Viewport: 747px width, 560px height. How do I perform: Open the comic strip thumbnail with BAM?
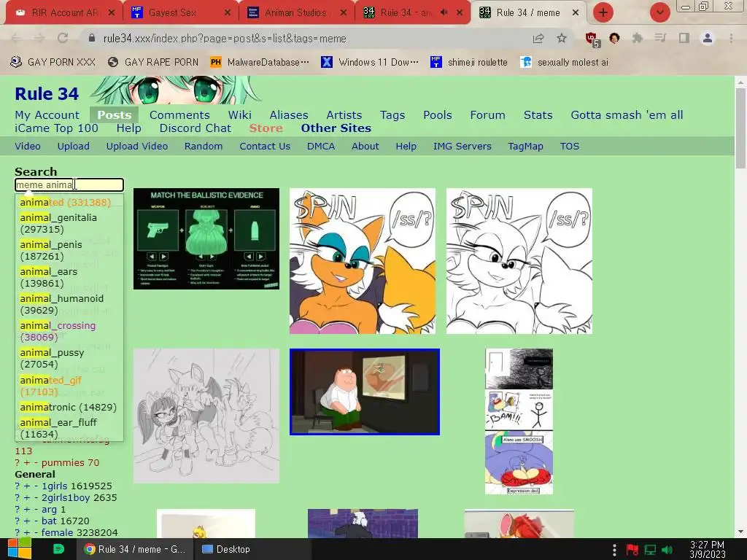coord(519,421)
